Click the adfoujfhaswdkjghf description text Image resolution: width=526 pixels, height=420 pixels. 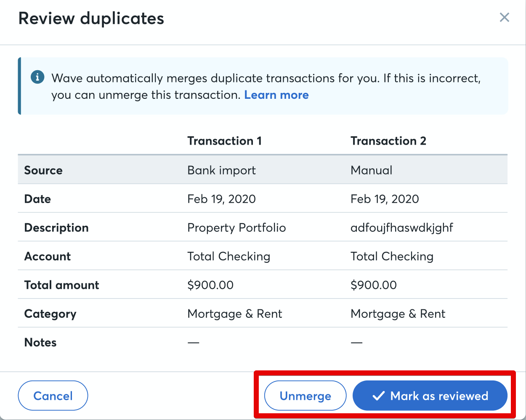point(401,228)
